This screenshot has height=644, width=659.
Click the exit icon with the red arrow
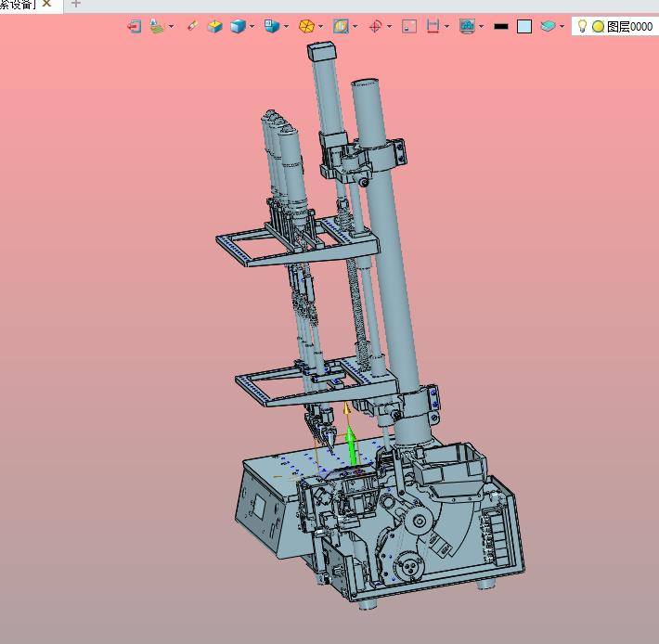(x=134, y=27)
